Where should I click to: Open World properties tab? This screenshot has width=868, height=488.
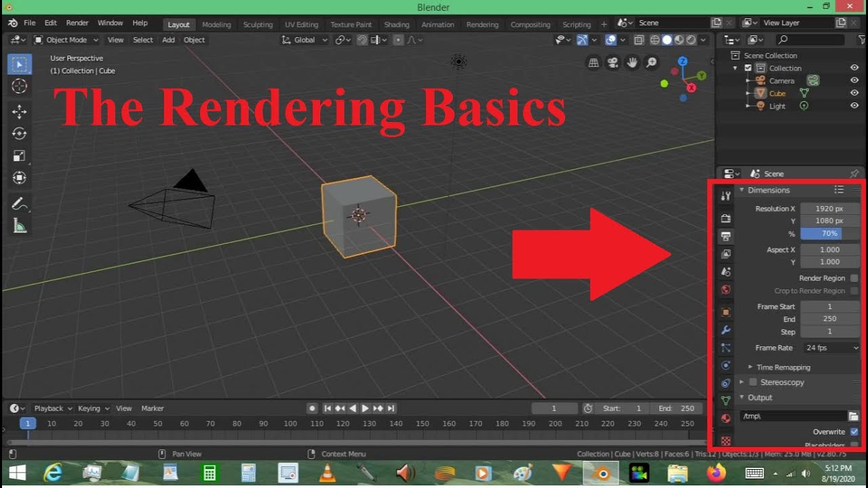[726, 289]
